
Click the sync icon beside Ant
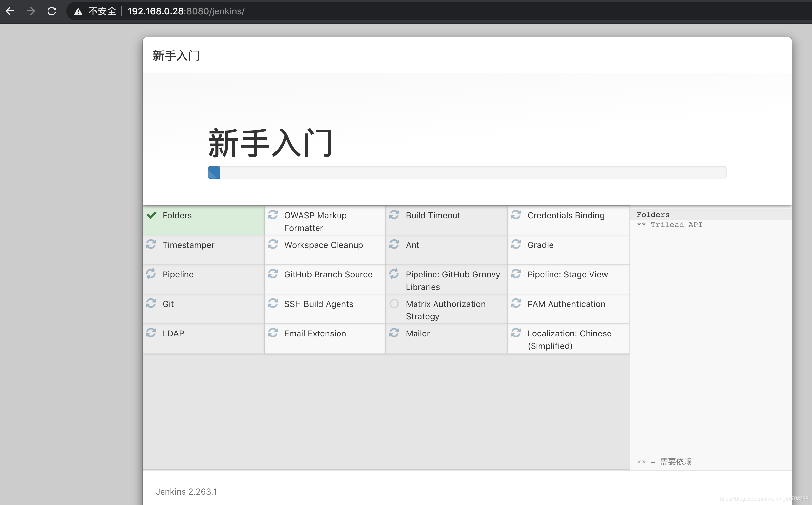pos(394,244)
